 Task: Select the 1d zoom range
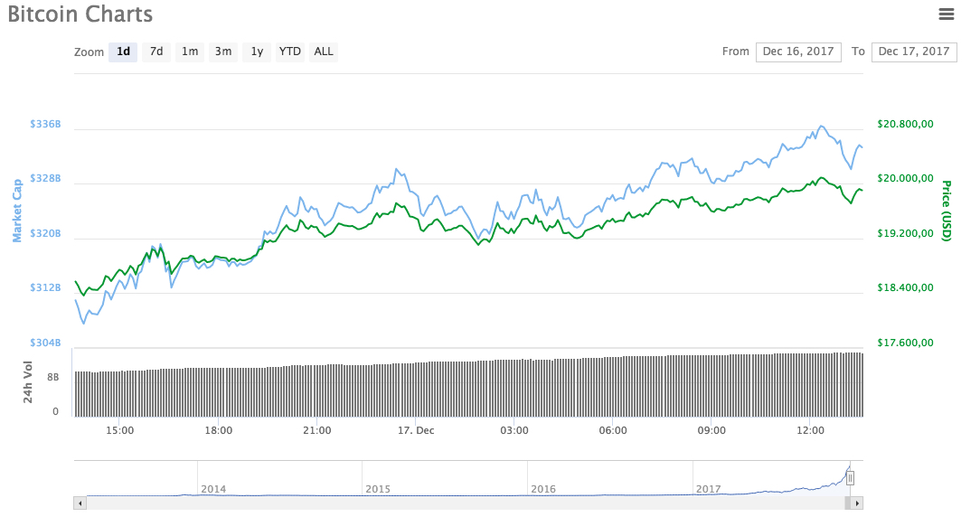(x=123, y=52)
